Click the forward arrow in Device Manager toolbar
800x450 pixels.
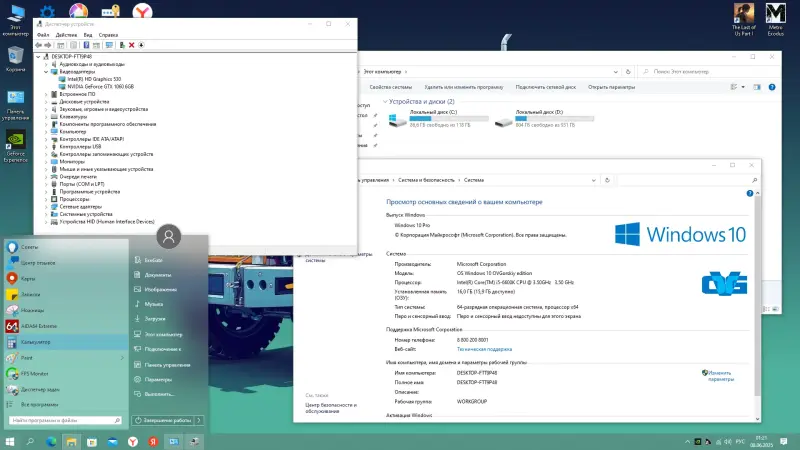click(48, 45)
